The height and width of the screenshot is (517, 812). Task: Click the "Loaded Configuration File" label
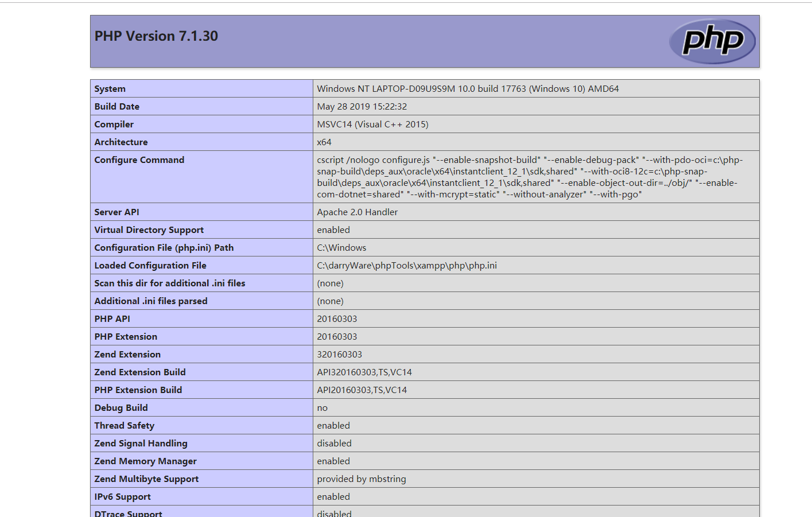[x=150, y=266]
